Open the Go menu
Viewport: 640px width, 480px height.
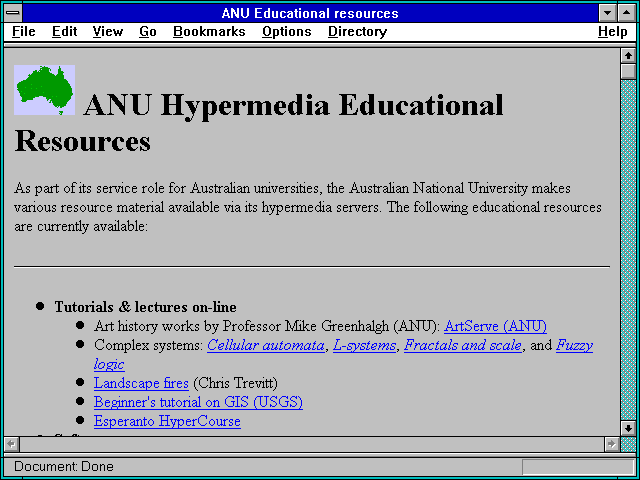click(x=148, y=32)
